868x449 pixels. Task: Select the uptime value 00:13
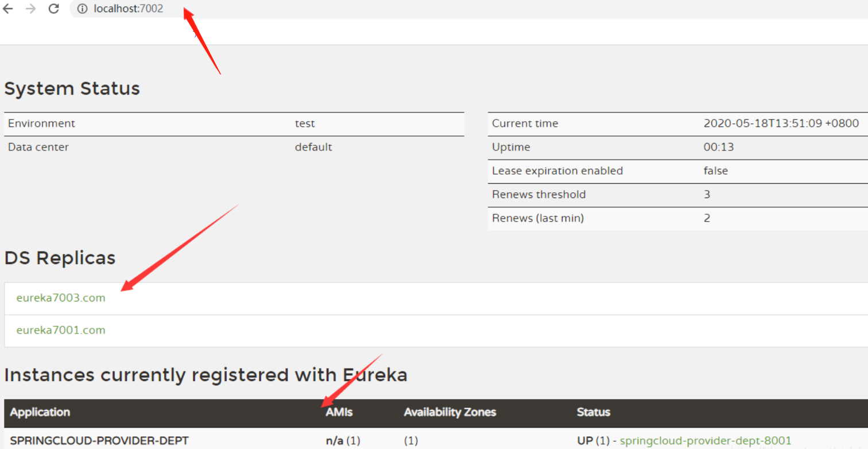[x=719, y=147]
